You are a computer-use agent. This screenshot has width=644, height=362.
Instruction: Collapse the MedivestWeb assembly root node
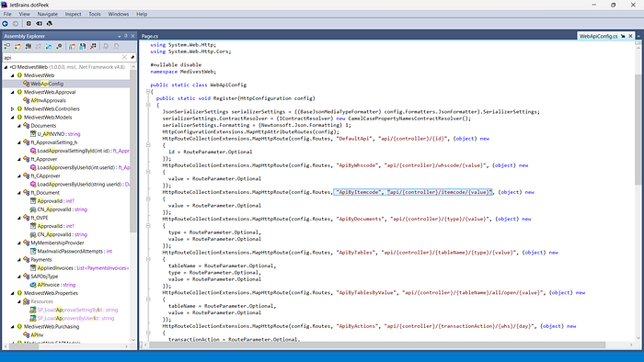click(6, 67)
